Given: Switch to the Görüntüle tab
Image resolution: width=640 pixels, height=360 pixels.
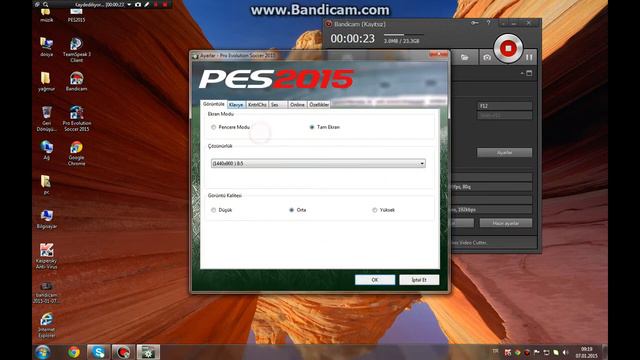Looking at the screenshot, I should [213, 104].
